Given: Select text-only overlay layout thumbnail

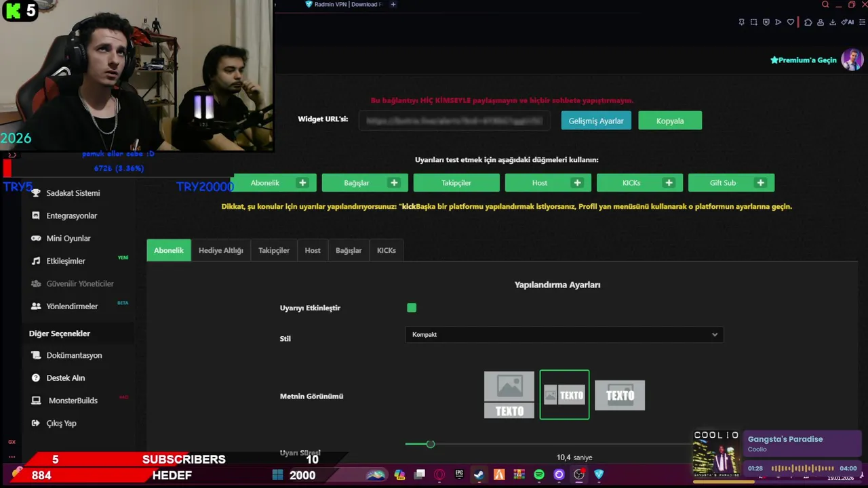Looking at the screenshot, I should click(x=620, y=395).
